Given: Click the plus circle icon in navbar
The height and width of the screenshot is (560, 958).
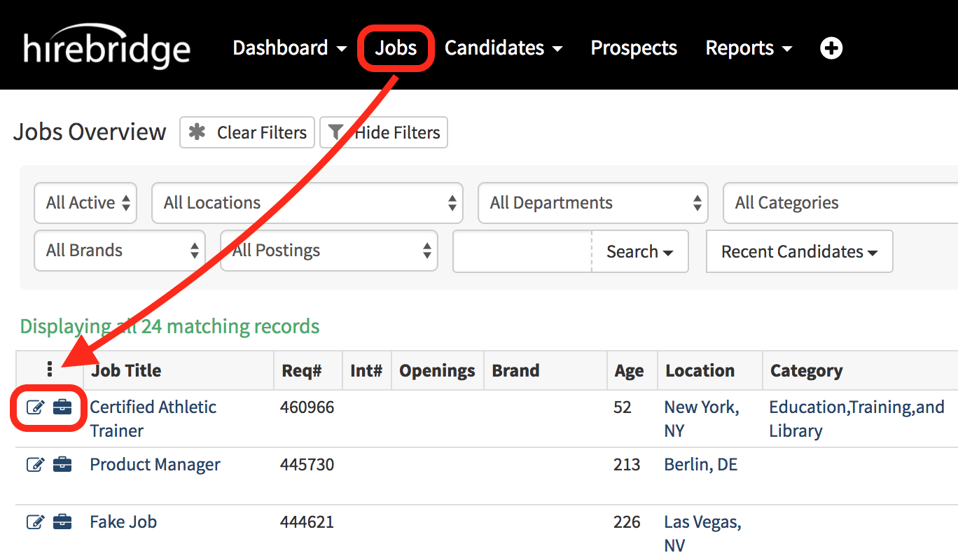Looking at the screenshot, I should pyautogui.click(x=831, y=48).
